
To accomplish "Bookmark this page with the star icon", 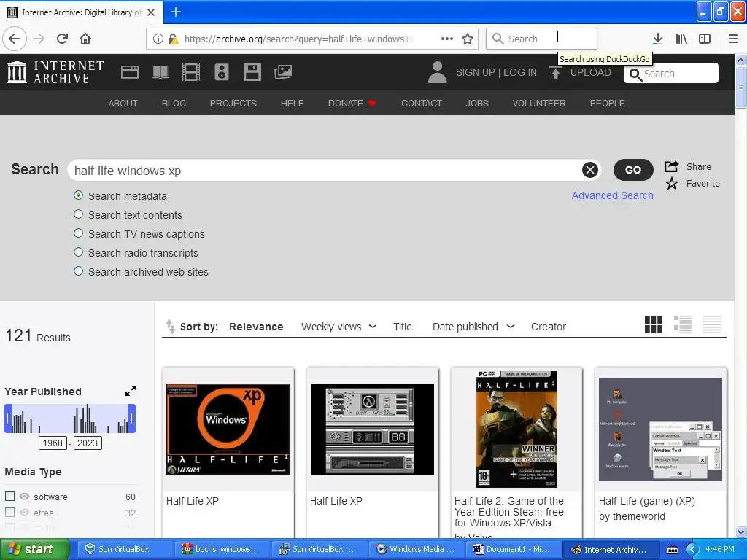I will [x=468, y=39].
